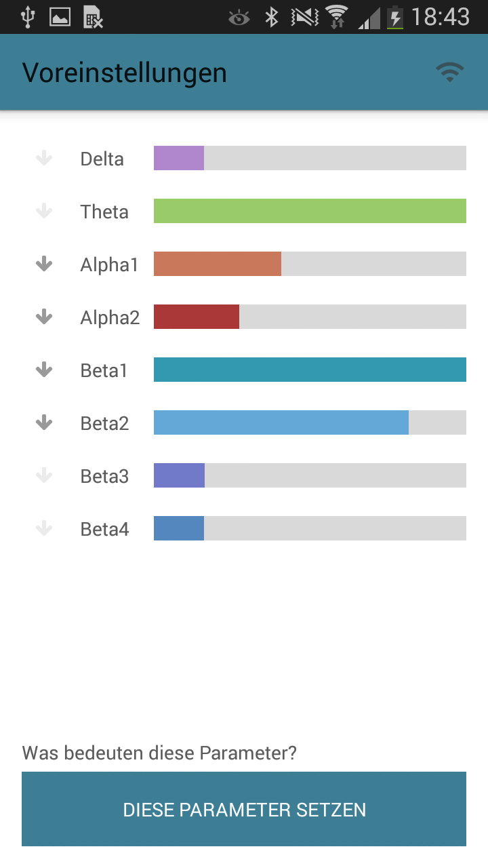Open 'Was bedeuten diese Parameter?' help link

coord(159,753)
